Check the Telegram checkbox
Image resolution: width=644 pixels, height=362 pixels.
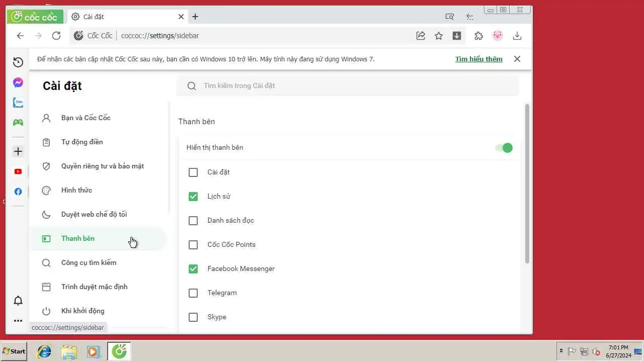[x=193, y=293]
